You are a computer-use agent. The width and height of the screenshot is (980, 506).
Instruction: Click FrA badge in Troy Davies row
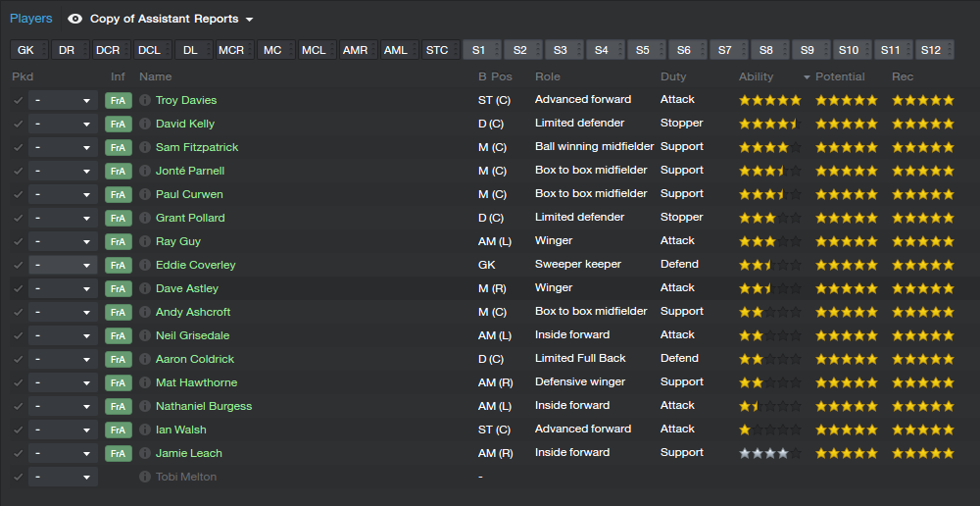(x=119, y=101)
